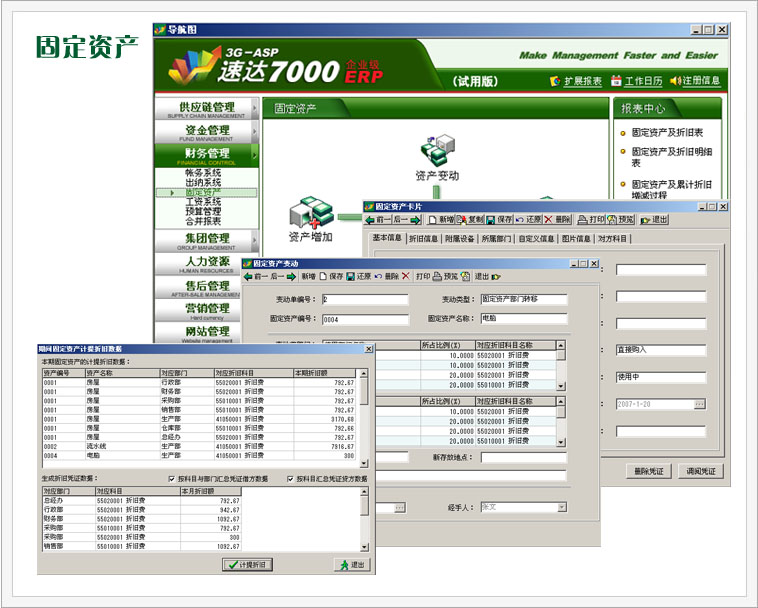758x608 pixels.
Task: Open date picker beside 2007-1-20 field
Action: coord(700,404)
